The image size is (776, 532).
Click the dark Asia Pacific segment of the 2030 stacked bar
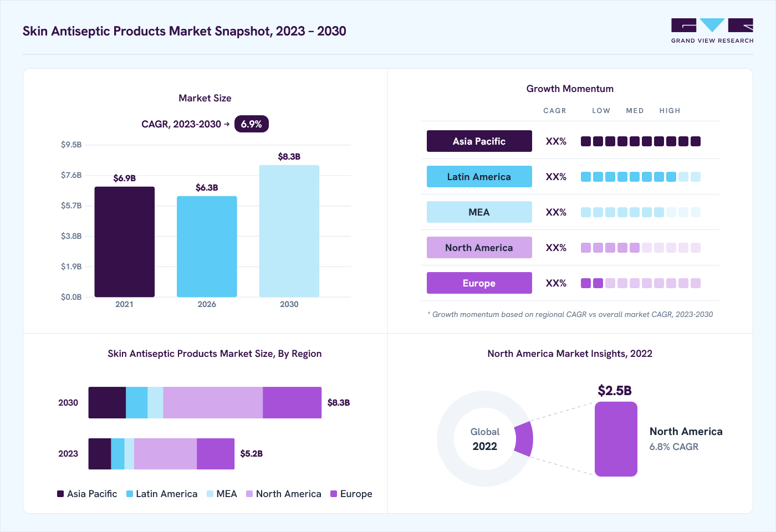[108, 402]
